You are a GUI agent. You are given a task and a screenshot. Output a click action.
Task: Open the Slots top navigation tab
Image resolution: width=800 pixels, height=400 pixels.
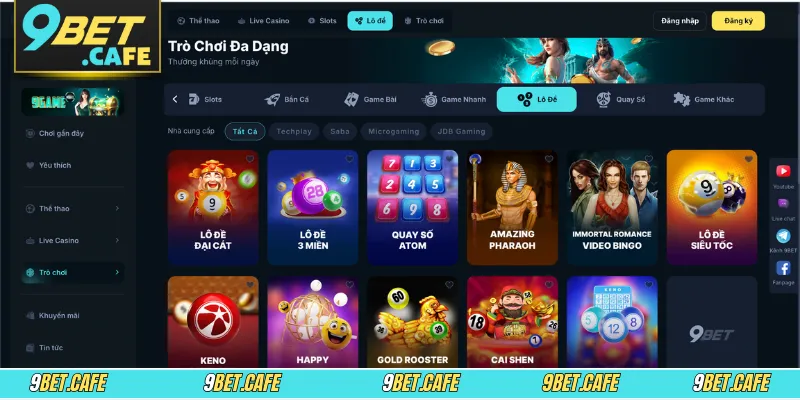pos(322,21)
